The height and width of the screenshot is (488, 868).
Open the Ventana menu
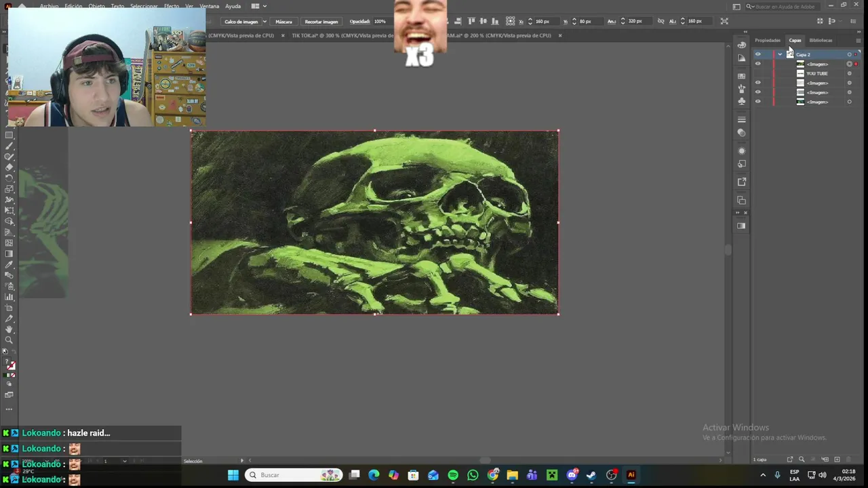210,6
